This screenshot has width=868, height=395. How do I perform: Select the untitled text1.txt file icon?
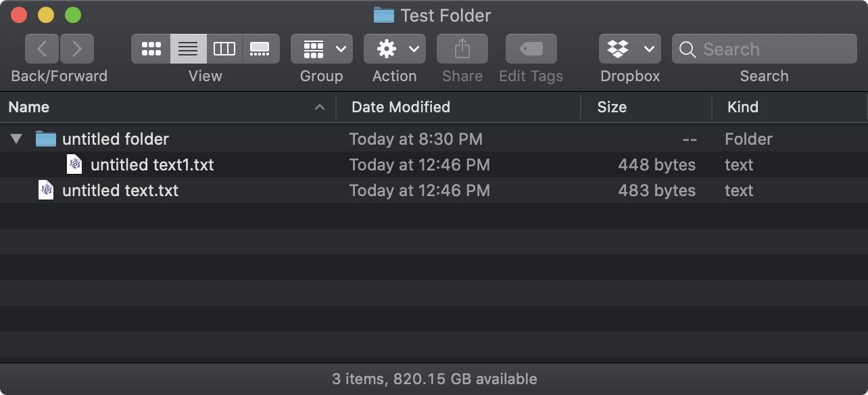[74, 164]
